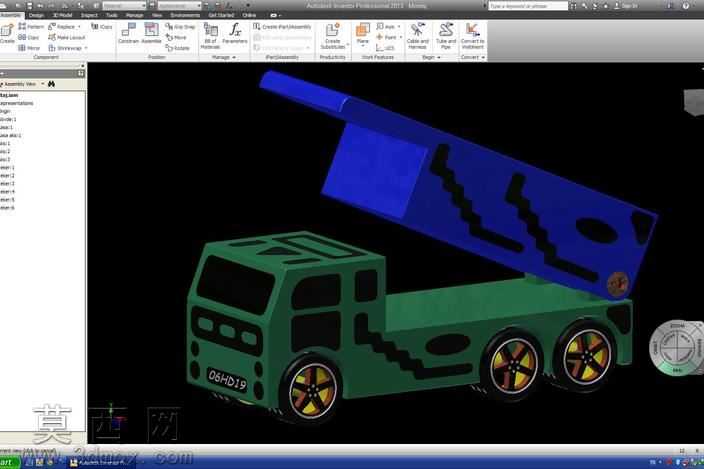Open the 3D Model ribbon tab

point(62,15)
